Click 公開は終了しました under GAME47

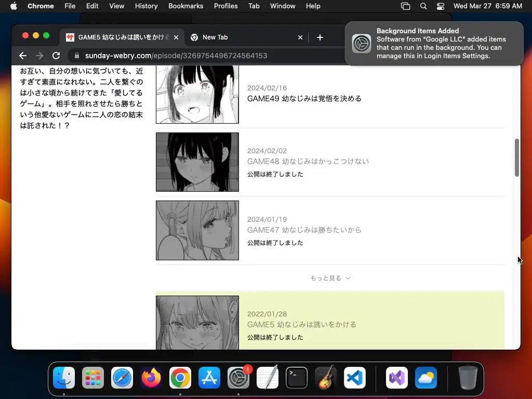point(275,243)
